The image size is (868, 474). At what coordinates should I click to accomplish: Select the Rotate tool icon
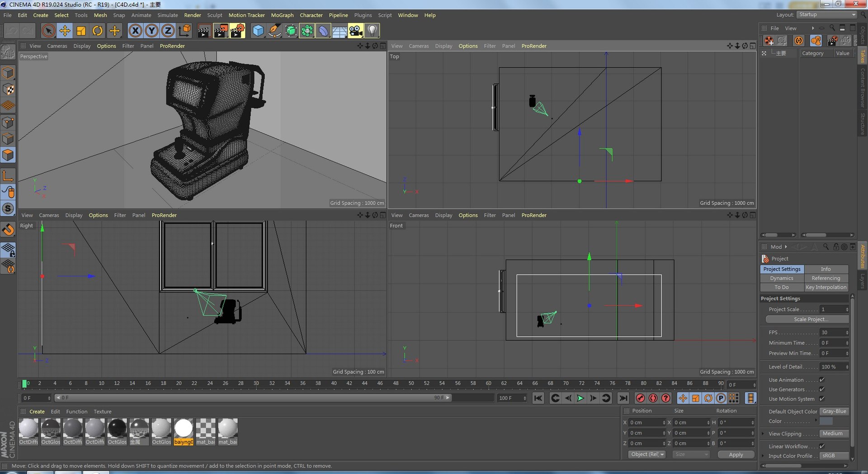(97, 31)
